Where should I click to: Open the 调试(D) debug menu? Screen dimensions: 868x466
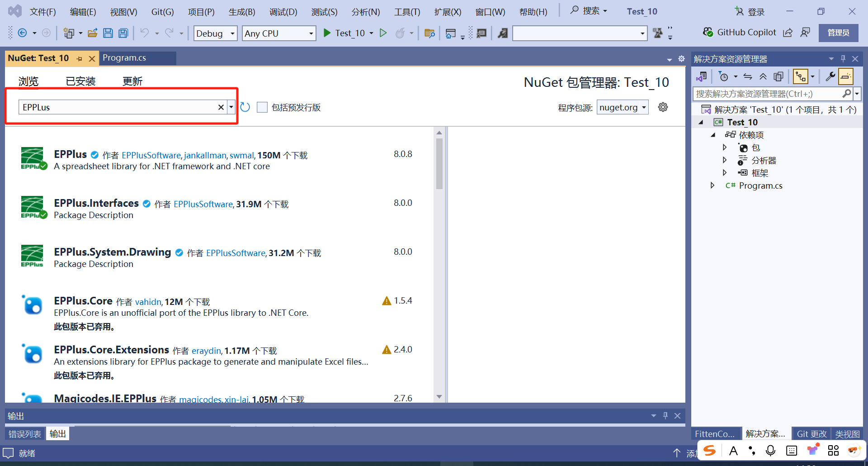click(x=283, y=12)
